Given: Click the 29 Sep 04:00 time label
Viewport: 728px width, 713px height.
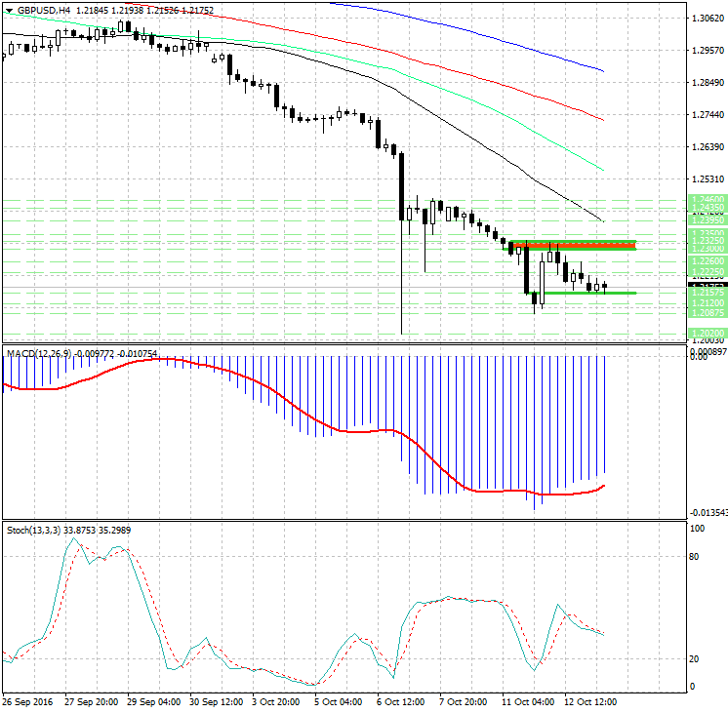Looking at the screenshot, I should 153,702.
